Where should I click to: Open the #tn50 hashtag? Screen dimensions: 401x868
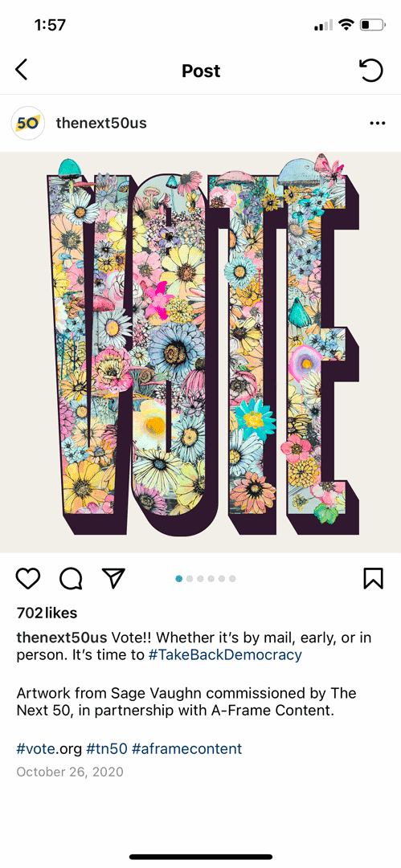(107, 749)
